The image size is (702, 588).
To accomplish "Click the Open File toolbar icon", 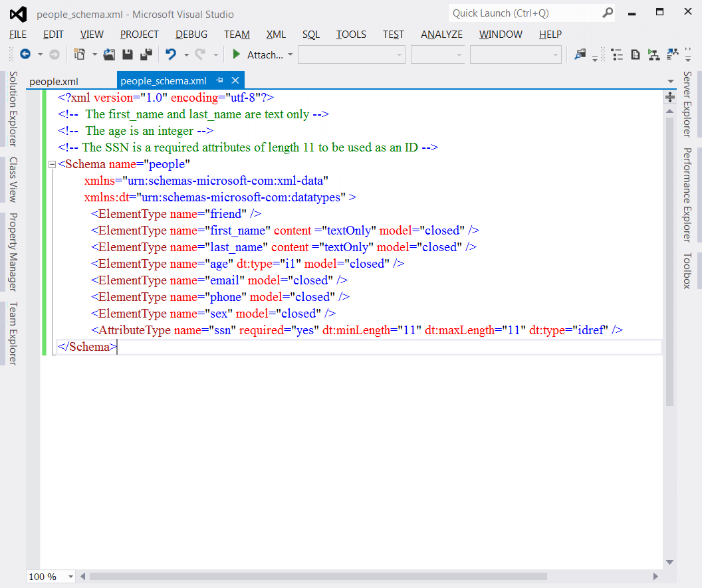I will (109, 54).
